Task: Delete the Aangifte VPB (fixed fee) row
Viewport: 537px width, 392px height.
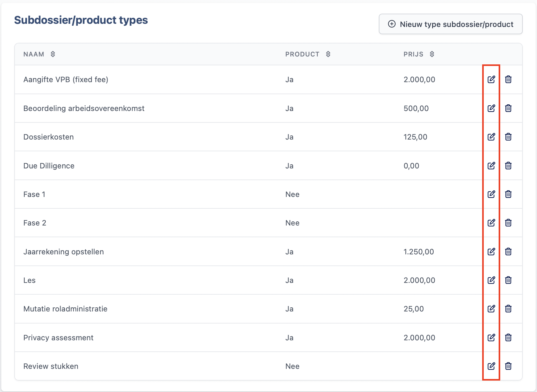Action: [508, 79]
